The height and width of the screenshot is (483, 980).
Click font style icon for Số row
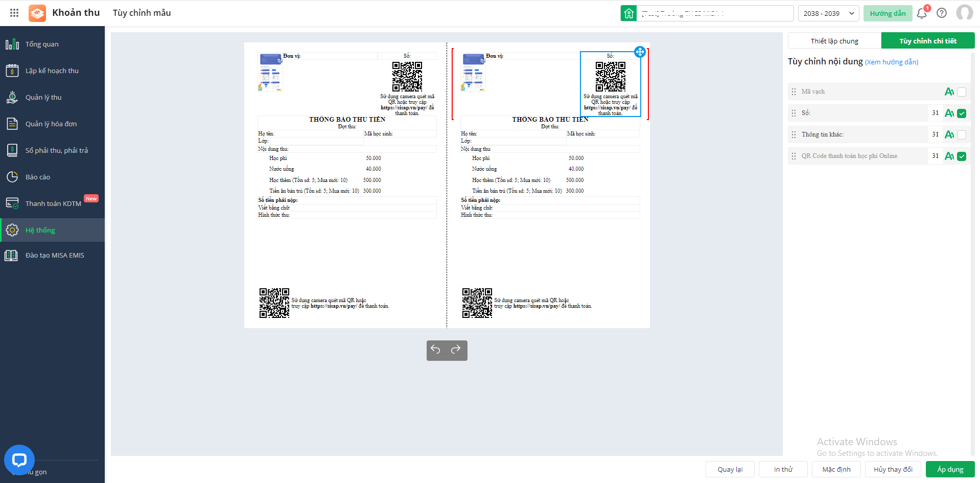(x=949, y=113)
